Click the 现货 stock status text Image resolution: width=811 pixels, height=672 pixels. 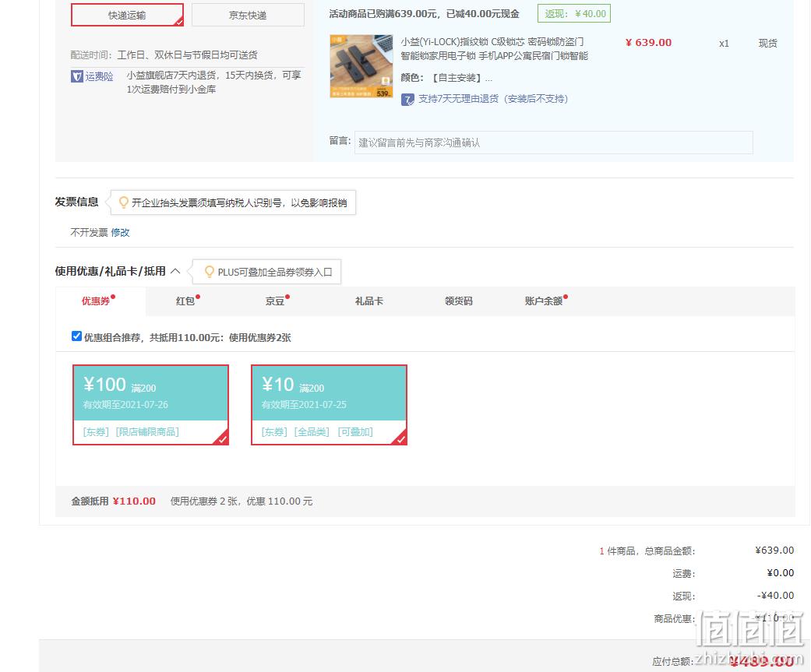[768, 44]
